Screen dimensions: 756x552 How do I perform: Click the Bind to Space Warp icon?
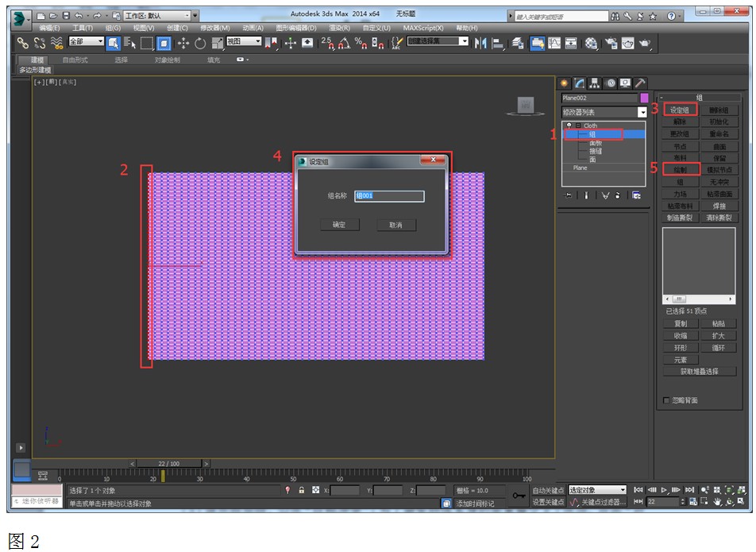pos(57,44)
